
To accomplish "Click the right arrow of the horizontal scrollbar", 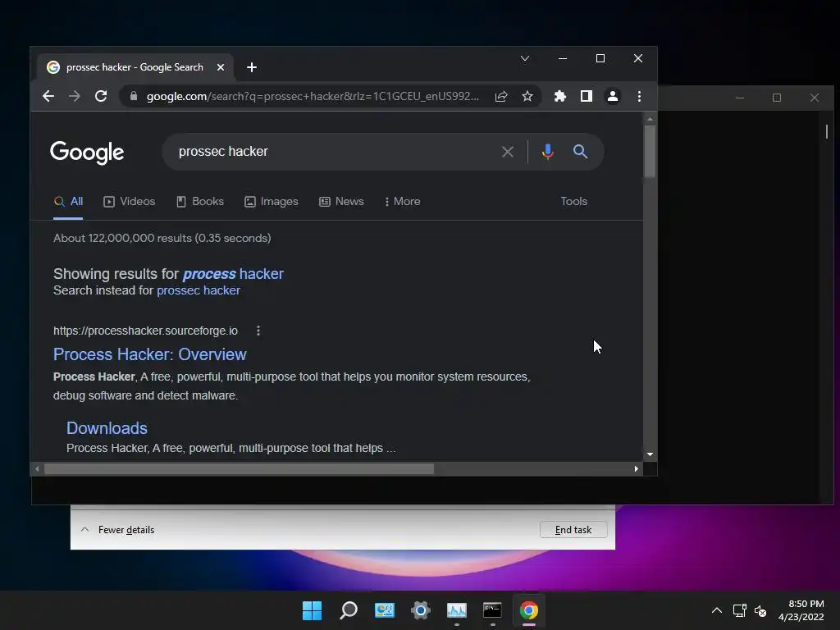I will pos(636,468).
